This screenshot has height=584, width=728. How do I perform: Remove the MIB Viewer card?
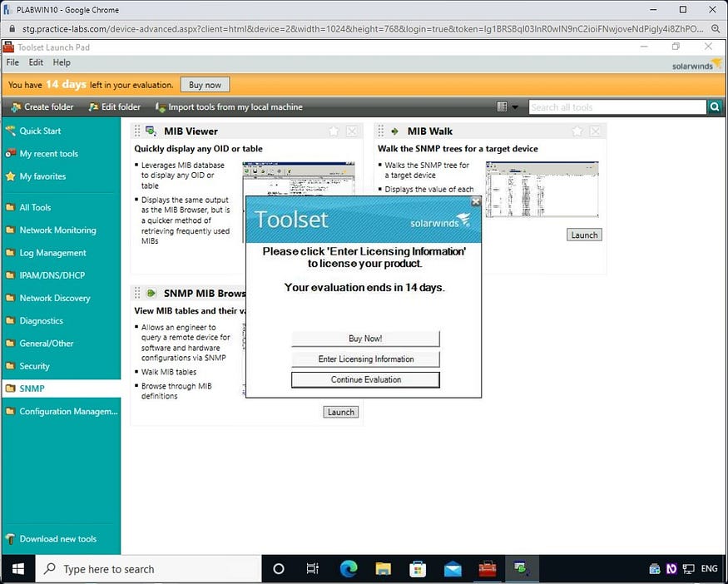[352, 131]
